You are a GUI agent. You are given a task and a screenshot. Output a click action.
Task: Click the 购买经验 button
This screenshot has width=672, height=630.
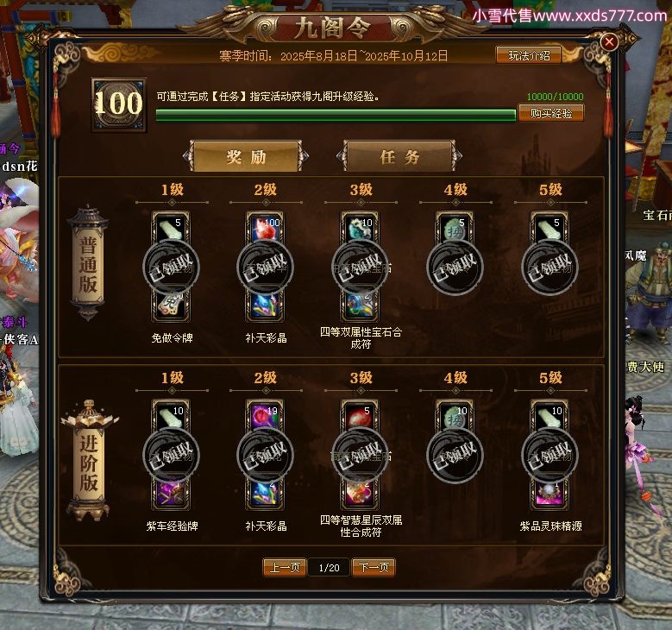pyautogui.click(x=551, y=113)
